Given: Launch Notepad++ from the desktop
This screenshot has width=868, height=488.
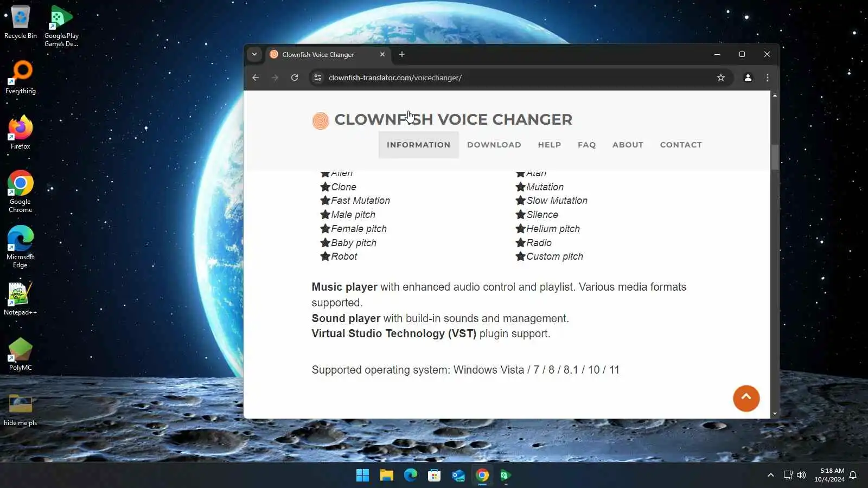Looking at the screenshot, I should (x=21, y=299).
